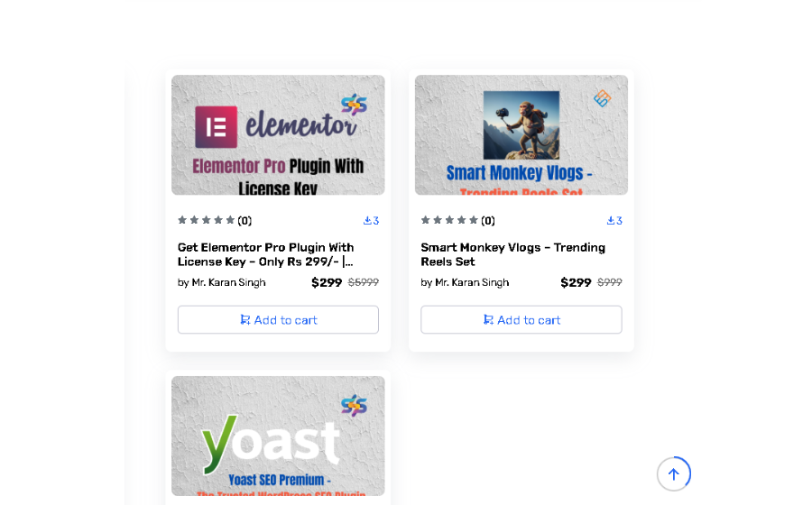
Task: Click the SS logo badge on Yoast thumbnail
Action: (355, 405)
